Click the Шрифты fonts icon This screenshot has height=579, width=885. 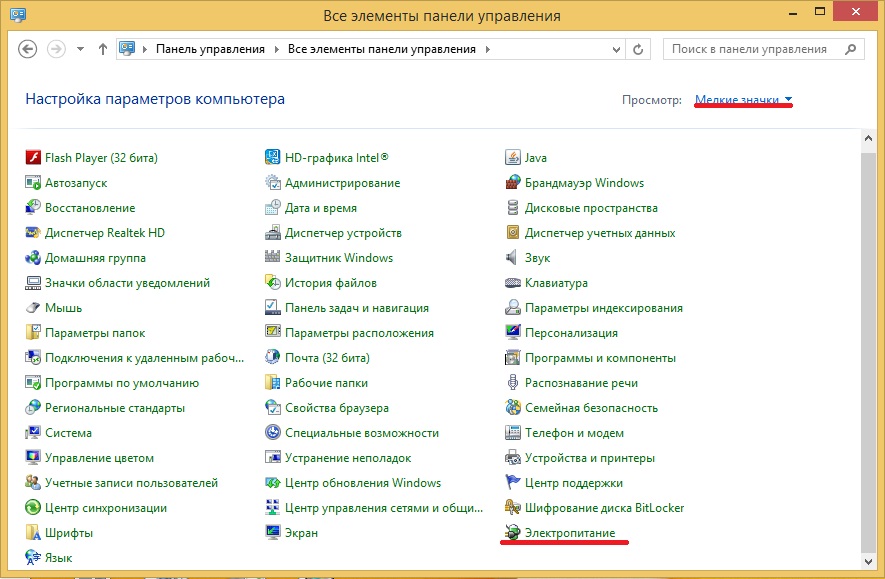point(33,533)
